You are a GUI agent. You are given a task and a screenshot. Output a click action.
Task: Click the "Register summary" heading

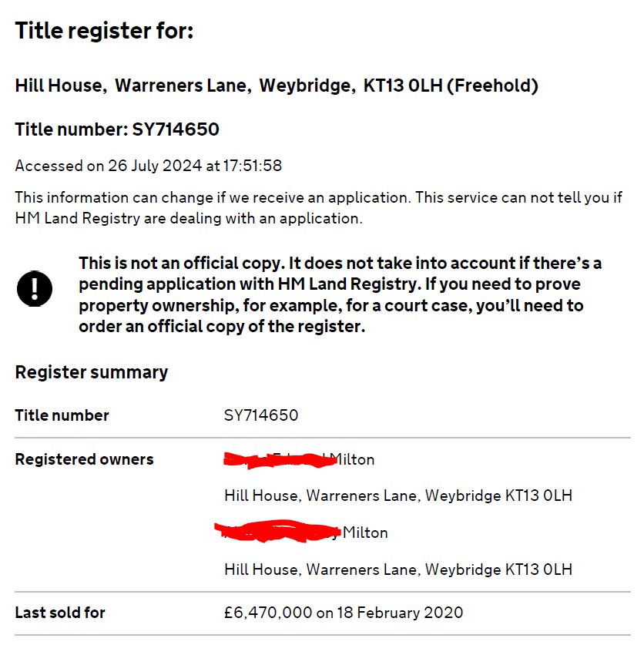91,372
